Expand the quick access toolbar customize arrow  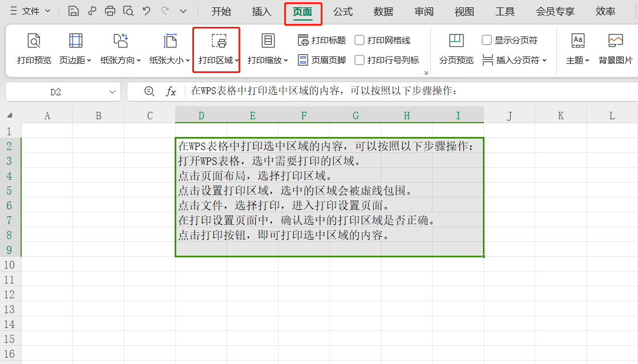click(x=183, y=11)
